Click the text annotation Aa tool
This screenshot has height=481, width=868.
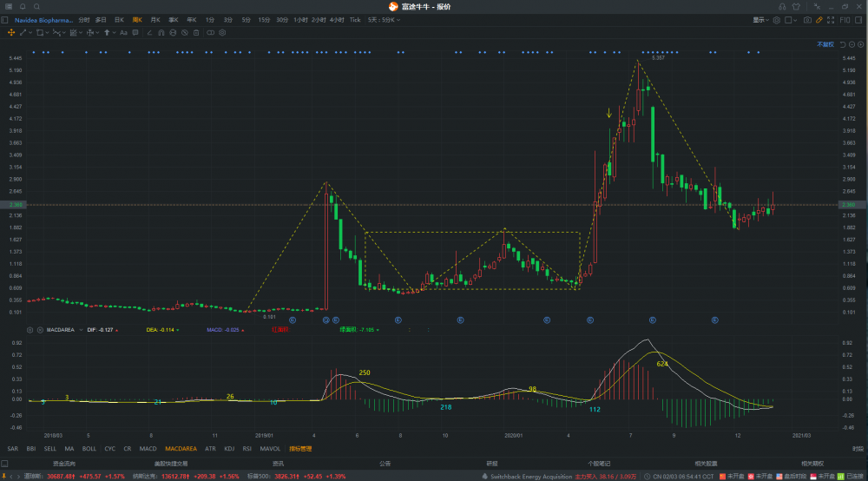(122, 32)
